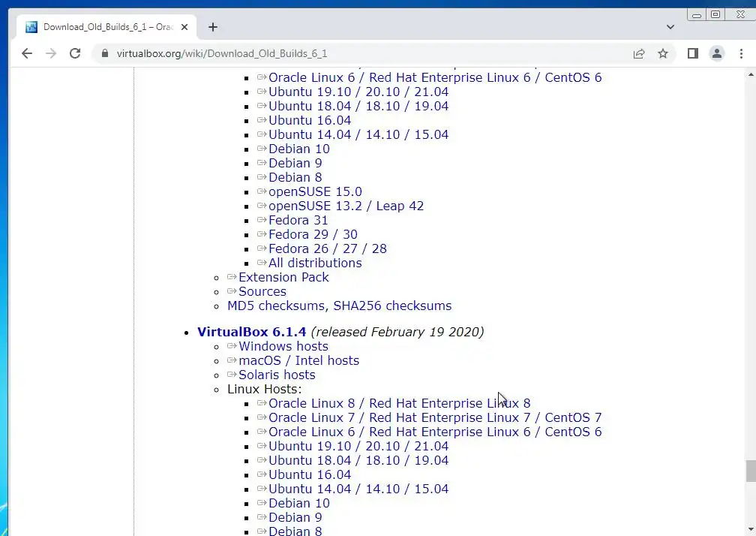Open Oracle Linux 7 / RHEL 7 / CentOS 7 link
The width and height of the screenshot is (756, 536).
pos(435,417)
